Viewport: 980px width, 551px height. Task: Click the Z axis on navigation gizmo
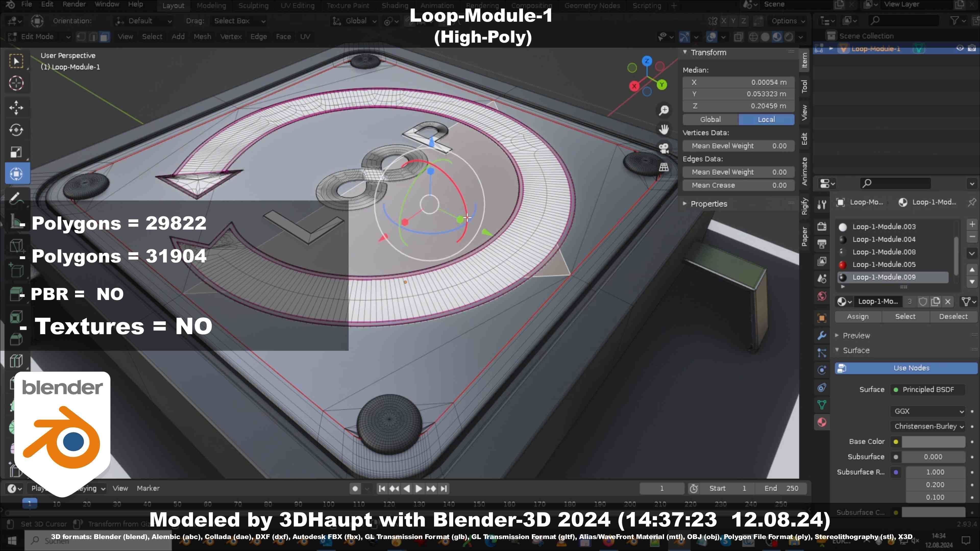point(647,61)
